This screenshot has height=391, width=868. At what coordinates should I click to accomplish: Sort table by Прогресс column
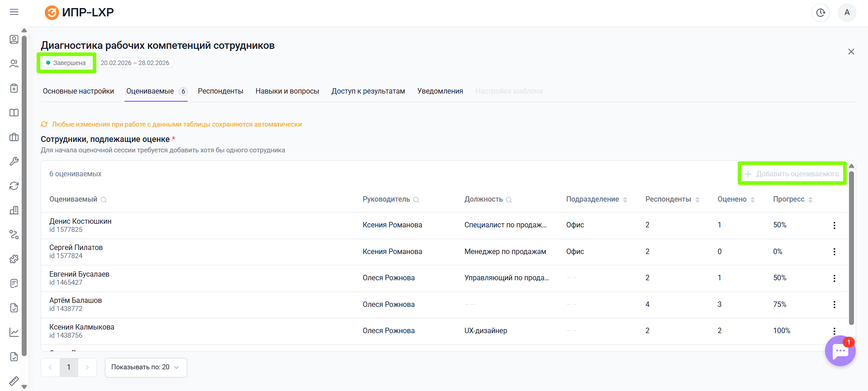point(811,200)
